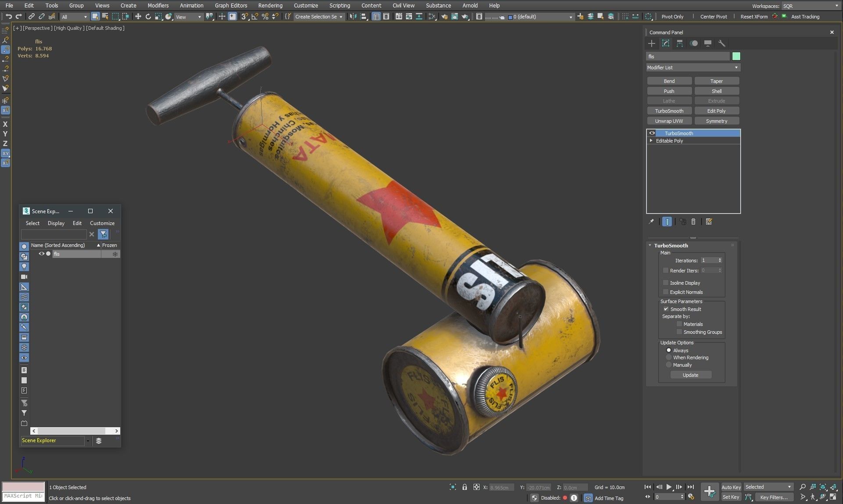Click the Update button in TurboSmooth
843x504 pixels.
(691, 375)
